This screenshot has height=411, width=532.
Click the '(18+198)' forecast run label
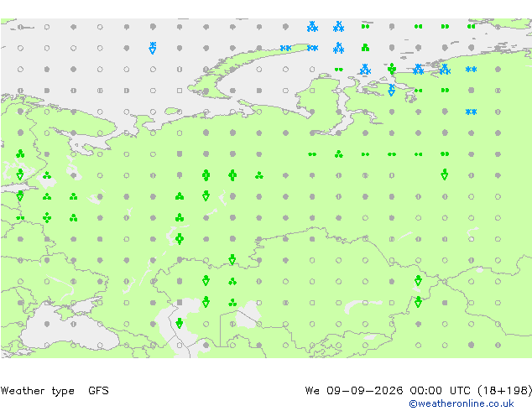click(504, 391)
